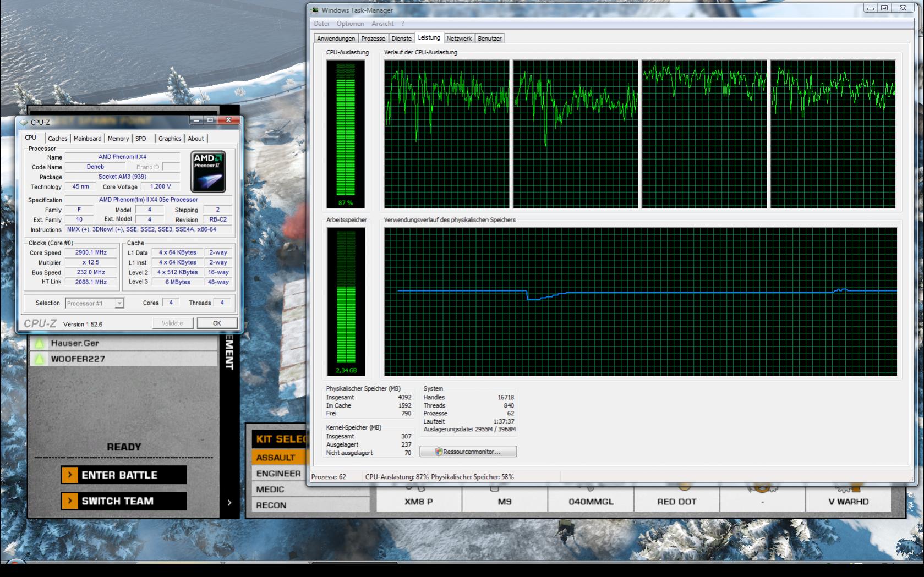924x577 pixels.
Task: Click the Code Name value 'Deneb'
Action: pos(95,167)
